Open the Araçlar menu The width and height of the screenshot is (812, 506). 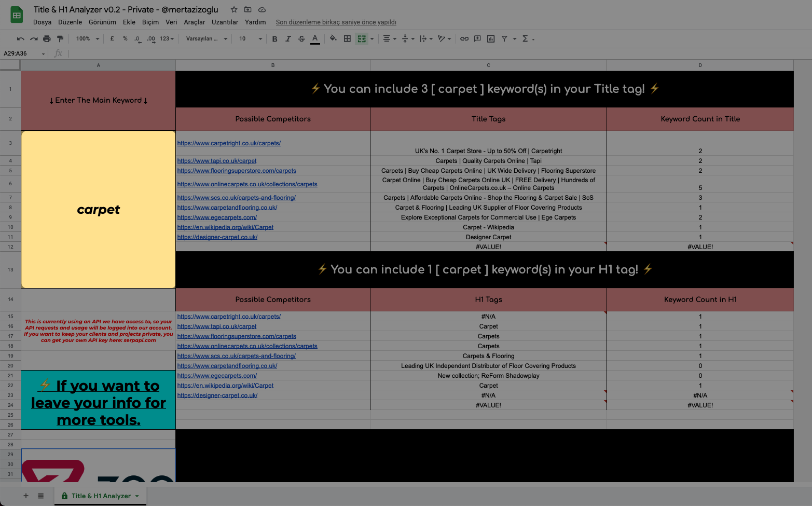[x=195, y=22]
